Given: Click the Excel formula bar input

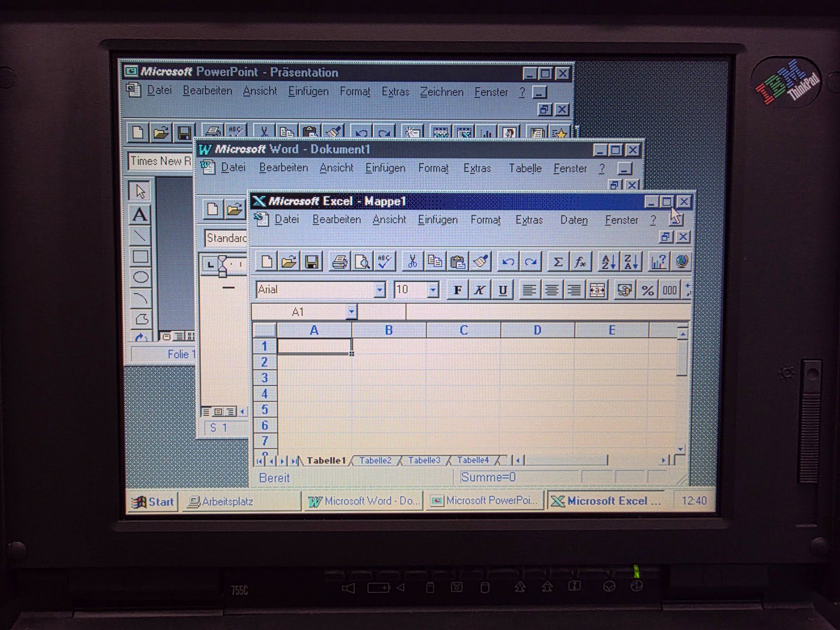Looking at the screenshot, I should pyautogui.click(x=548, y=312).
